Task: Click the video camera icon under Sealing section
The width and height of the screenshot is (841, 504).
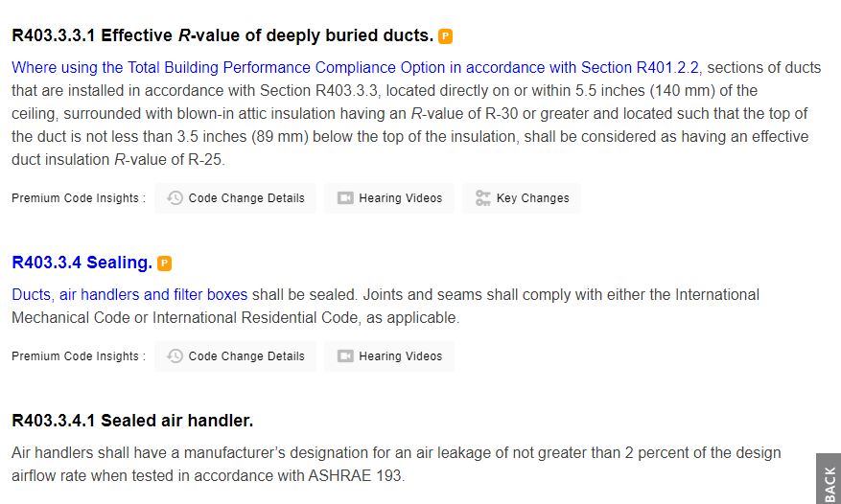Action: point(345,356)
